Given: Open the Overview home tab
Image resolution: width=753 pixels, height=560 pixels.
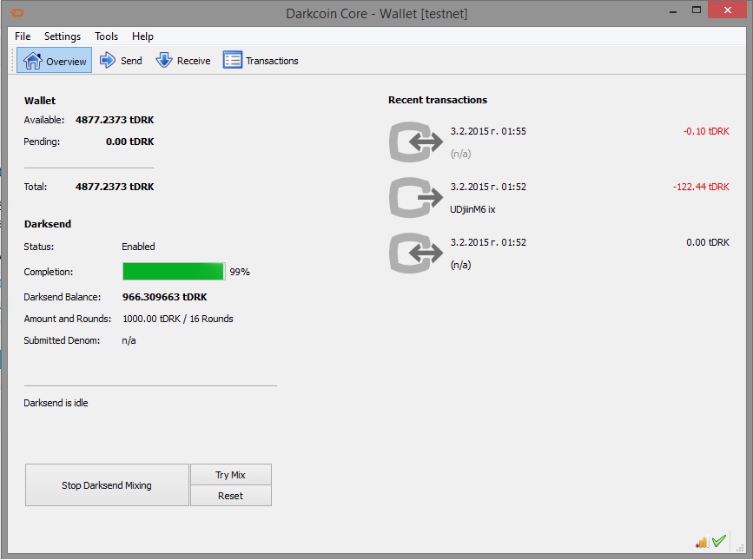Looking at the screenshot, I should pos(54,61).
